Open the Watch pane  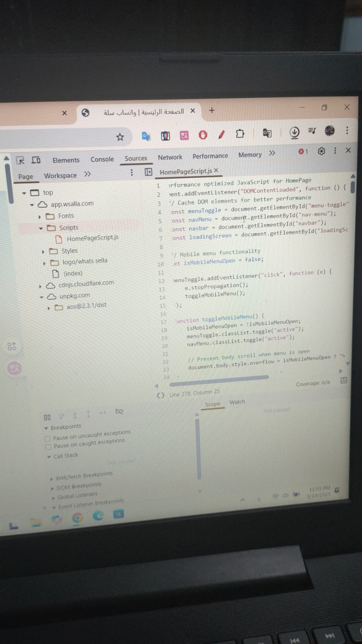tap(237, 402)
